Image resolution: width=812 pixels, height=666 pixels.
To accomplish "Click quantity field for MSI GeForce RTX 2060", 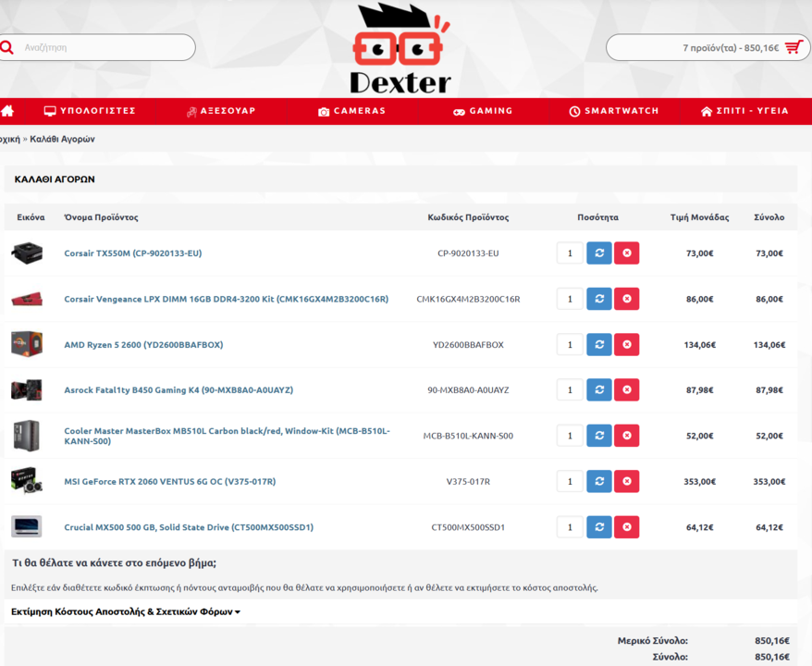I will 570,481.
